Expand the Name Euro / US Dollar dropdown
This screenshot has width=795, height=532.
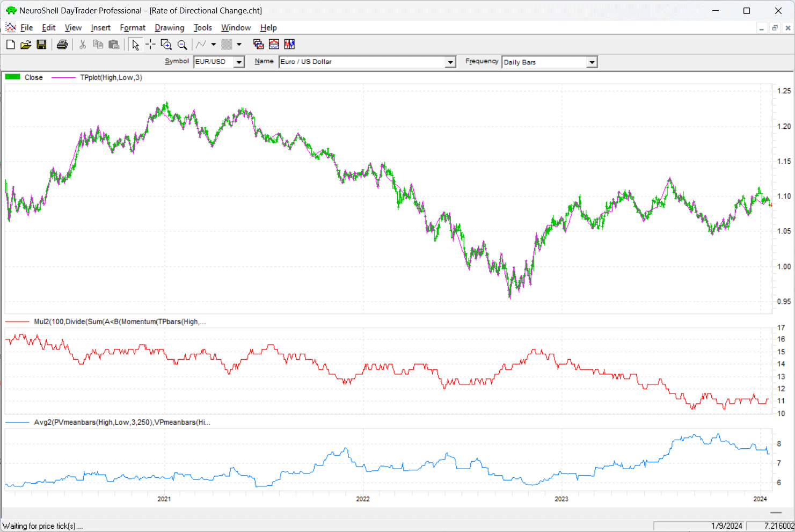coord(450,62)
